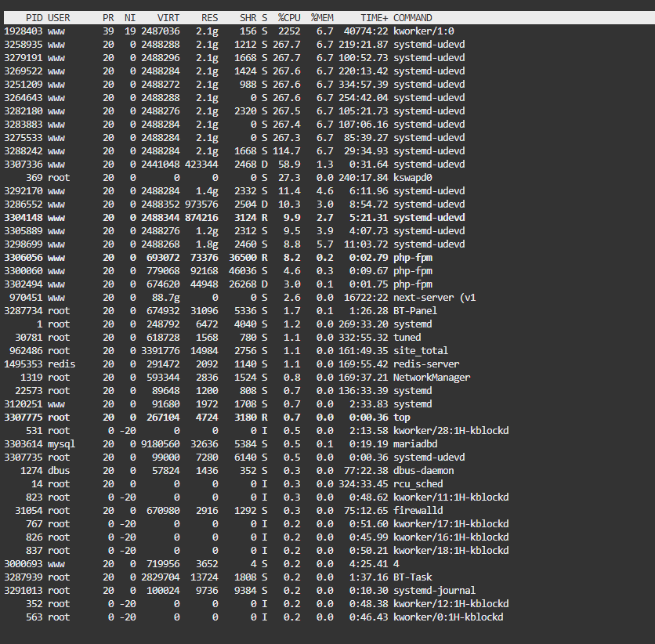Viewport: 655px width, 644px height.
Task: Click the CPU value 114.7
Action: [287, 151]
